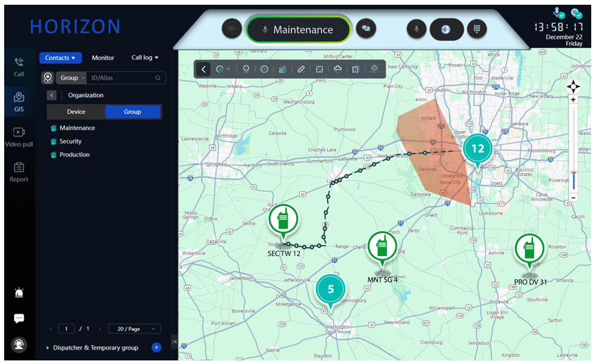Open the Report section in sidebar
Image resolution: width=596 pixels, height=364 pixels.
(19, 172)
